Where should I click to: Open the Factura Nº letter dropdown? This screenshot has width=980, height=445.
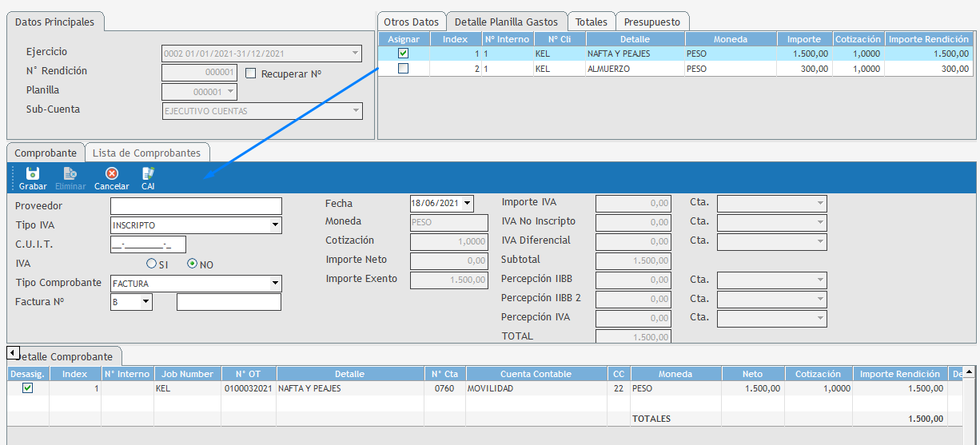[145, 302]
